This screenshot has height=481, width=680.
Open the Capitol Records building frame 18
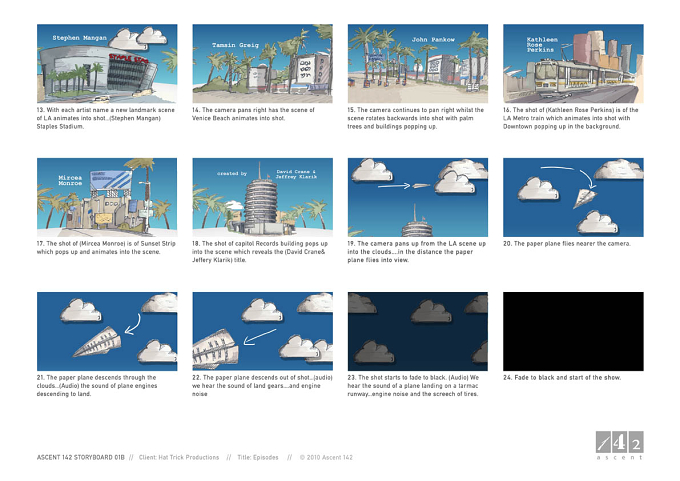click(x=262, y=197)
